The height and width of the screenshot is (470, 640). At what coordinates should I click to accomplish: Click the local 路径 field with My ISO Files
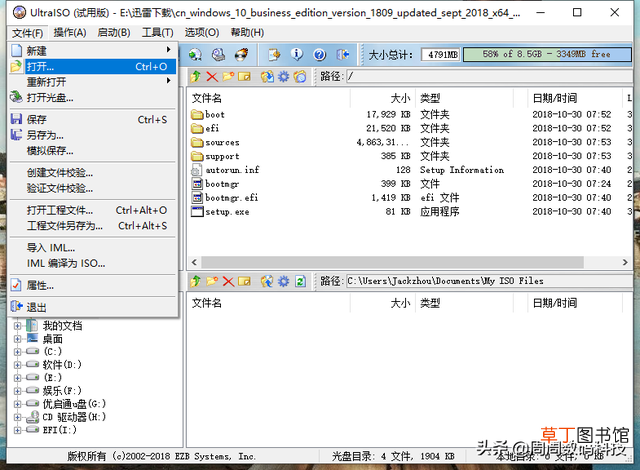pyautogui.click(x=489, y=281)
